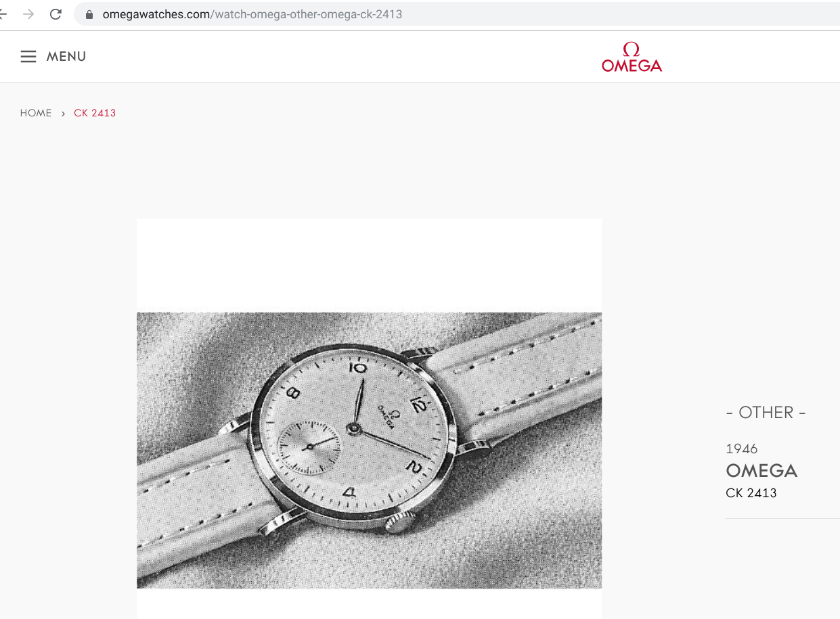Click the watch crown in the photo

[x=400, y=522]
